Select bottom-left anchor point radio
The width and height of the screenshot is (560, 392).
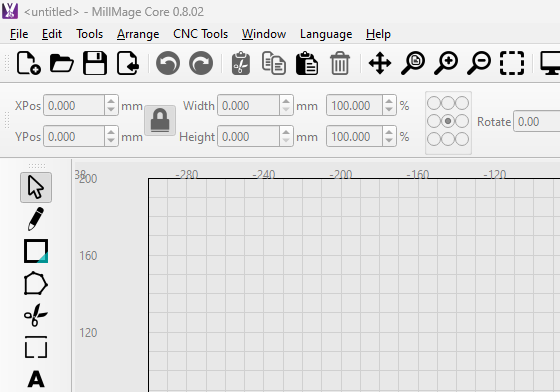[434, 139]
